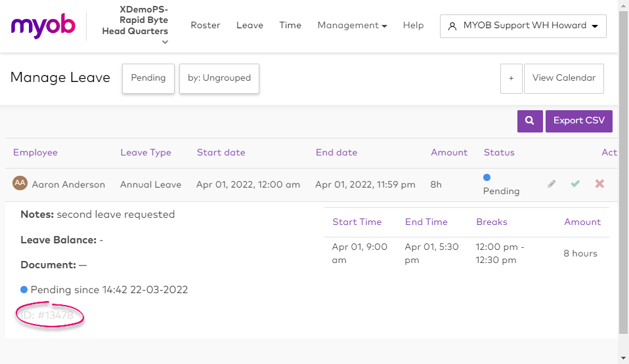Click the user profile icon beside MYOB Support
This screenshot has width=629, height=364.
452,26
